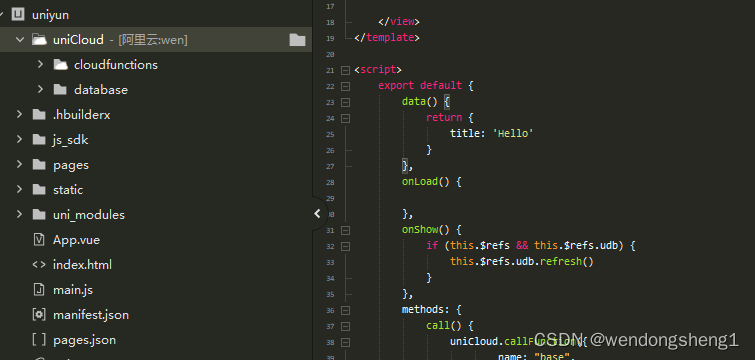755x360 pixels.
Task: Fold export default block at line 22
Action: 345,86
